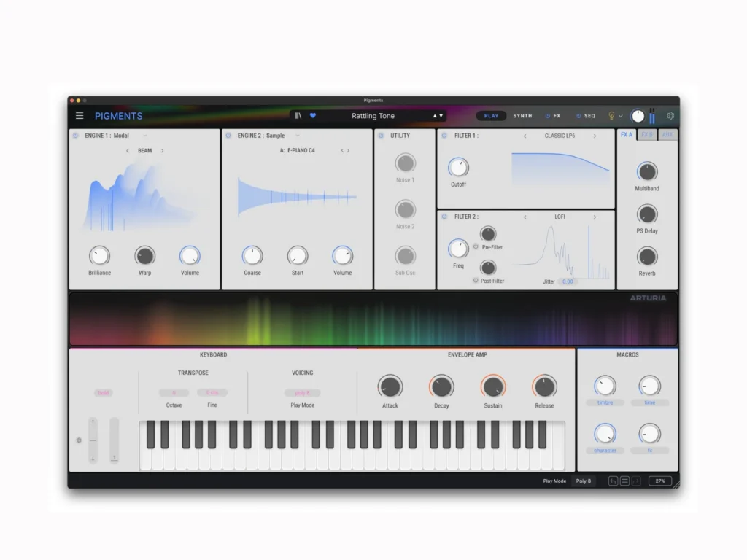Click the character macro label
The height and width of the screenshot is (560, 747).
click(605, 451)
